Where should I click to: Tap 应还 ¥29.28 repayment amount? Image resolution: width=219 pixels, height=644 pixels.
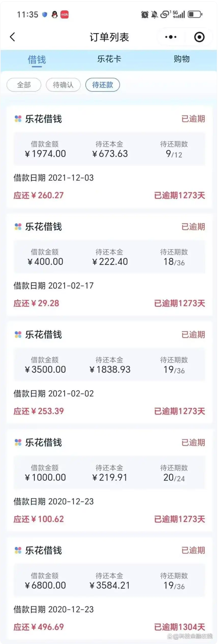click(36, 303)
